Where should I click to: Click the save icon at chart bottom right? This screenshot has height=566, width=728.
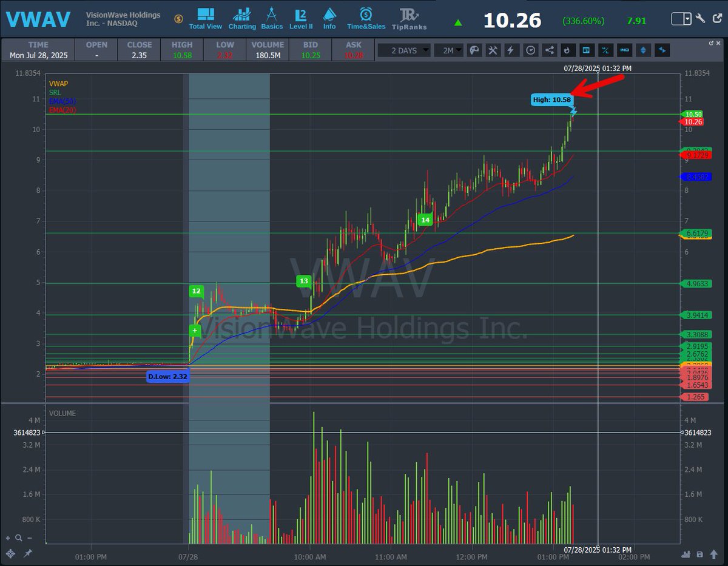699,554
